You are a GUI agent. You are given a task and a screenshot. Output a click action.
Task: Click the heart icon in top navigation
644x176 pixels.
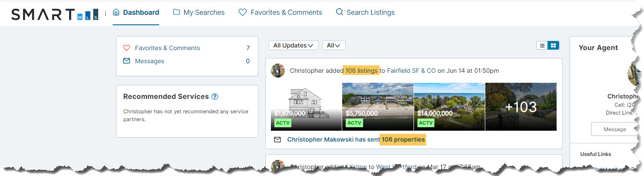click(243, 13)
